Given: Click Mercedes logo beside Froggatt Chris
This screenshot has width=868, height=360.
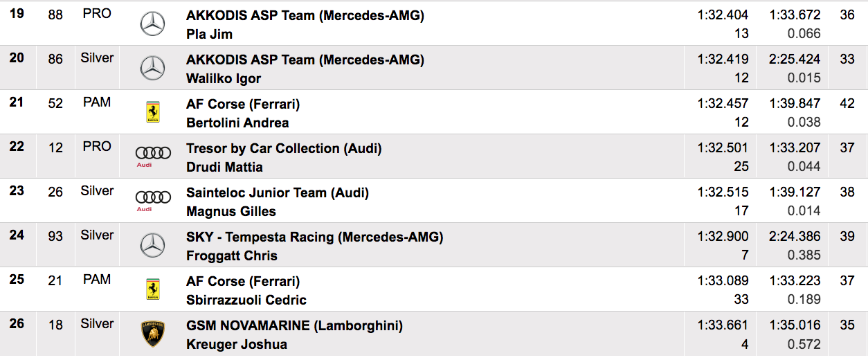Looking at the screenshot, I should (x=152, y=245).
